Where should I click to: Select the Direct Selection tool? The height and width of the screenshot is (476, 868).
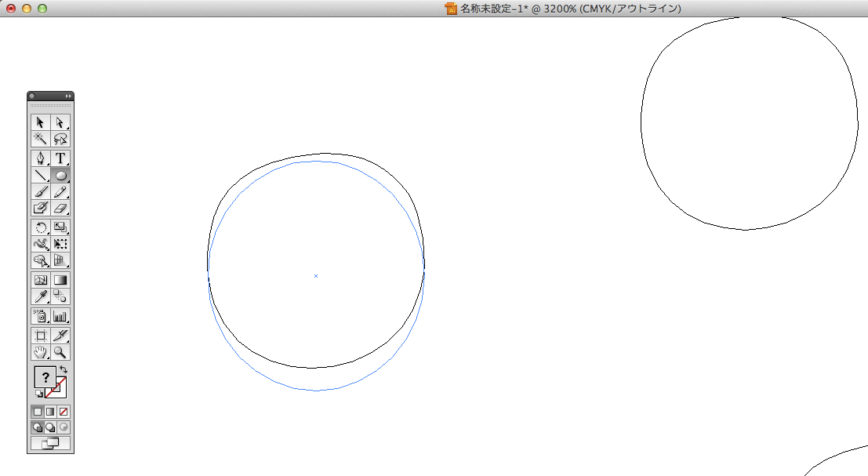click(60, 122)
